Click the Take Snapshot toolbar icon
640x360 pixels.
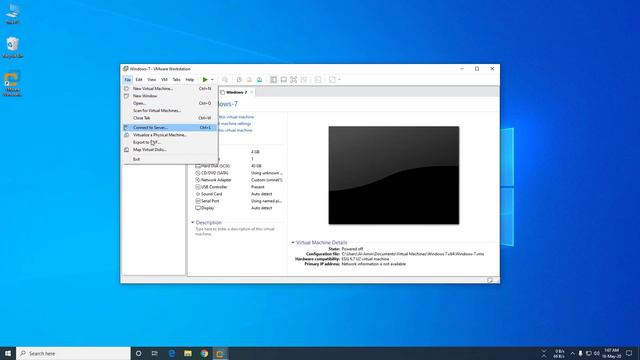pos(239,80)
